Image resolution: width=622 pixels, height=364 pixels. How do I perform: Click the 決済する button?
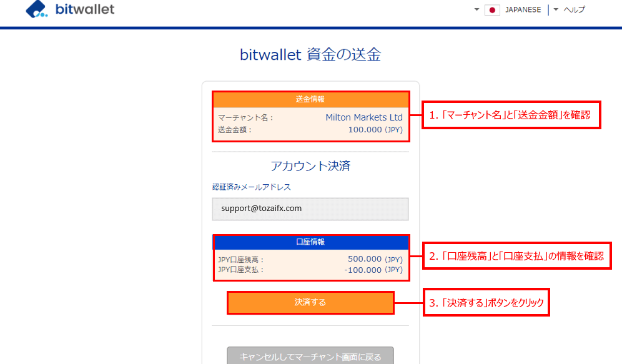point(310,303)
